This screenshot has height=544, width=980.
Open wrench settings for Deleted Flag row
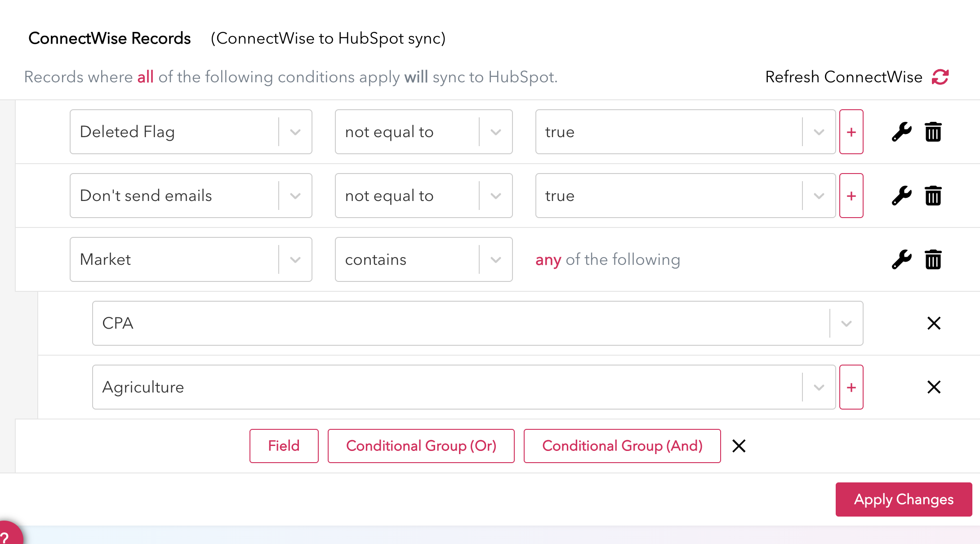[901, 132]
